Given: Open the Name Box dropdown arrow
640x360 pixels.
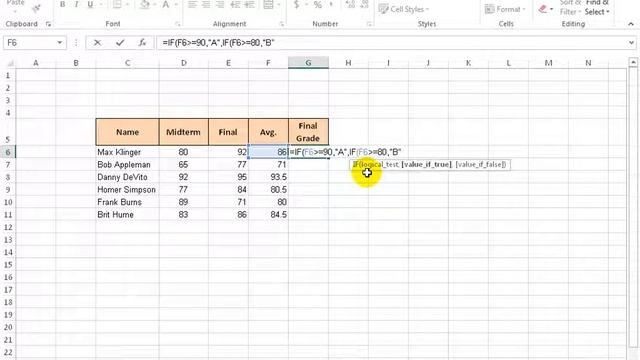Looking at the screenshot, I should [60, 42].
